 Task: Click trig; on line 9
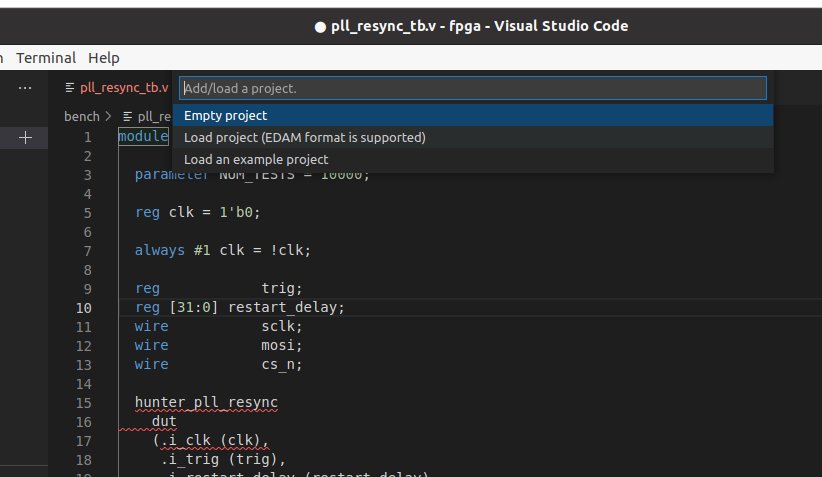(282, 288)
